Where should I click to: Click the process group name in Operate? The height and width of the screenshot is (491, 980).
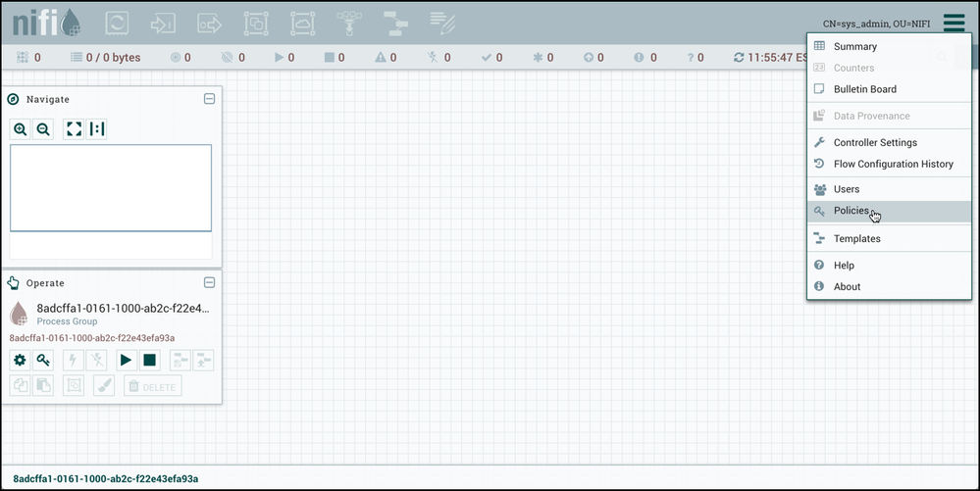tap(124, 308)
